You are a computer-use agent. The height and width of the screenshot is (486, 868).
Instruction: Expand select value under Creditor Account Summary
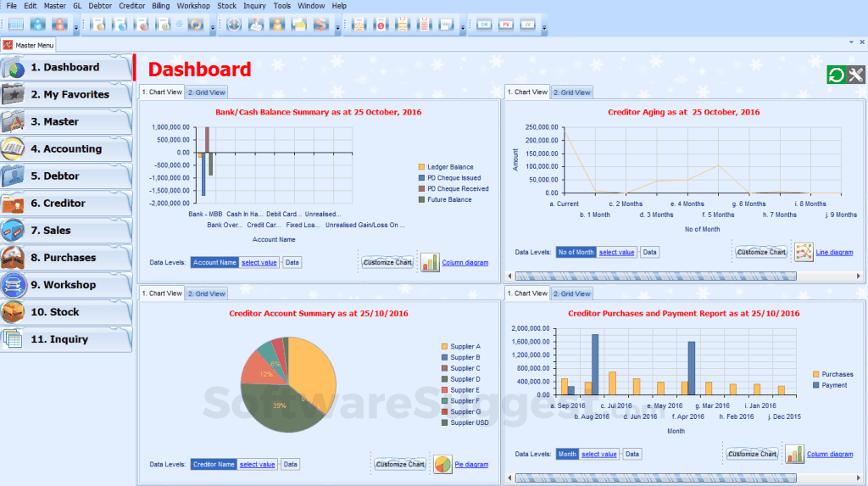(258, 465)
